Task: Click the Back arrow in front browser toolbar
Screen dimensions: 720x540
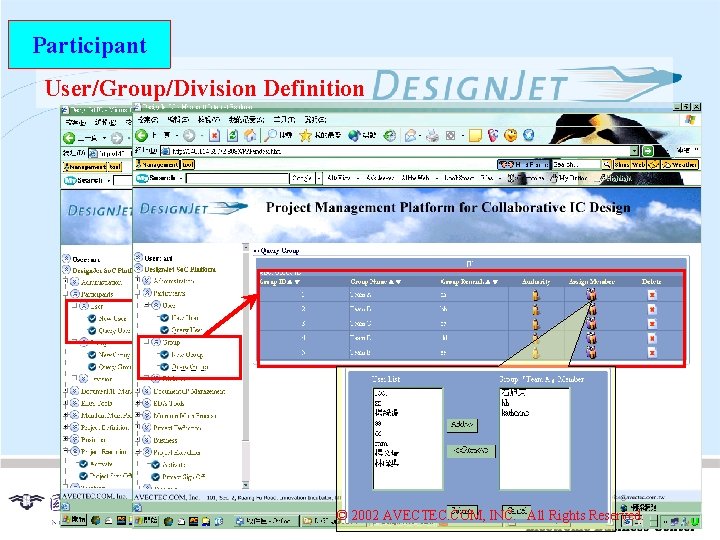Action: (142, 135)
